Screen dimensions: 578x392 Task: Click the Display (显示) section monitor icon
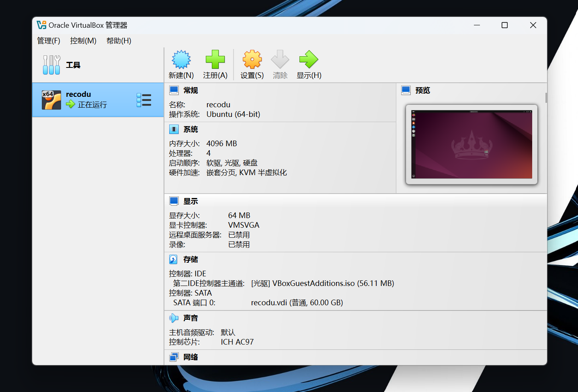click(174, 201)
